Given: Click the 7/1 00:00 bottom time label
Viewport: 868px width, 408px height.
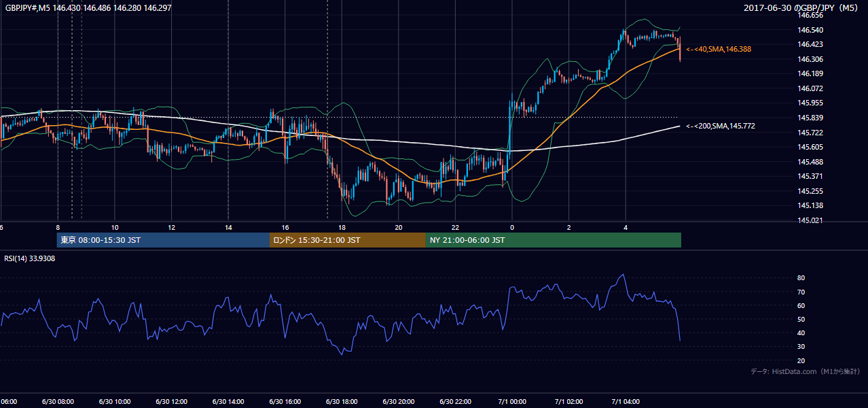Looking at the screenshot, I should [512, 402].
